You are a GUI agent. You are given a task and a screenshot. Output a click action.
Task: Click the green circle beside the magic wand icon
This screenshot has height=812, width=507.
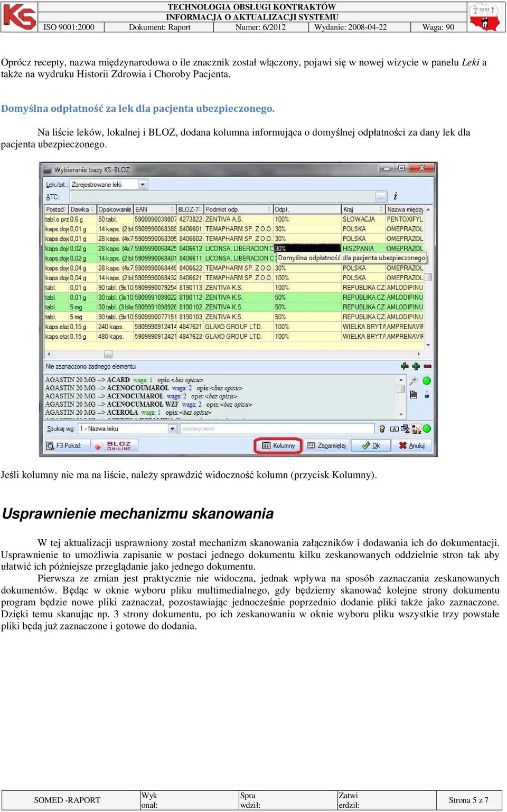[x=427, y=380]
